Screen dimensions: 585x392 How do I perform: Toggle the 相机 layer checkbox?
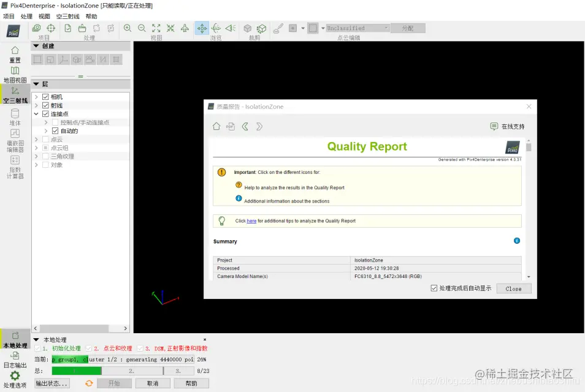click(x=45, y=97)
